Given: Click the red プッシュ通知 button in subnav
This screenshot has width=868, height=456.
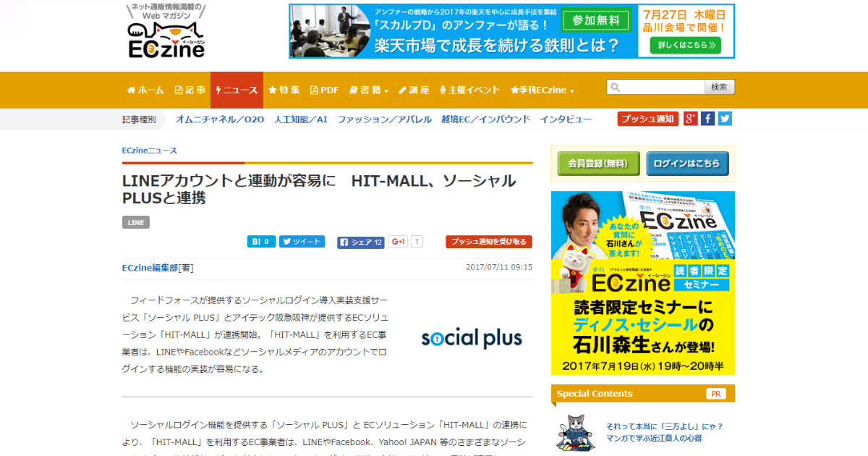Looking at the screenshot, I should 648,119.
